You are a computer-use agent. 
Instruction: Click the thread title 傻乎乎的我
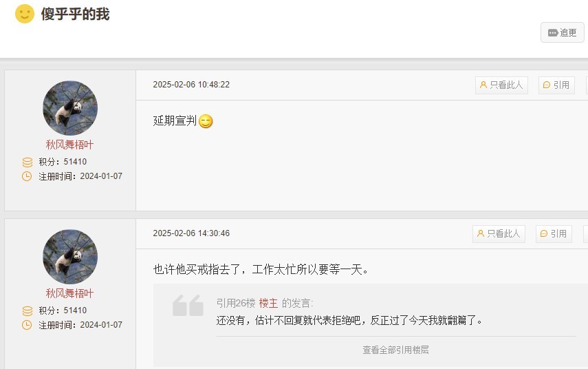[x=75, y=14]
